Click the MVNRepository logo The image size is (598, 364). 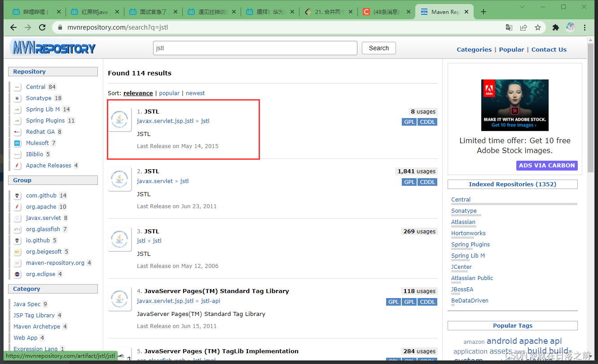tap(53, 48)
